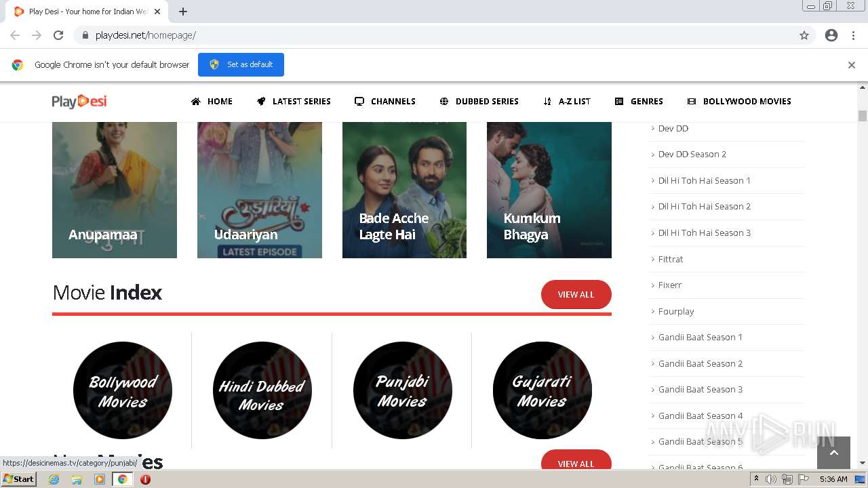Click the rocket icon beside LATEST SERIES

[261, 102]
